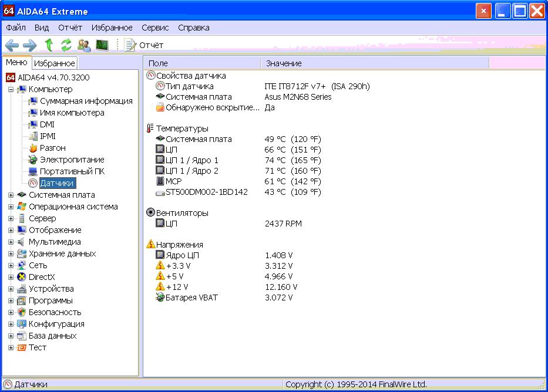Click the monitor graph toolbar icon
This screenshot has width=548, height=392.
pyautogui.click(x=102, y=45)
